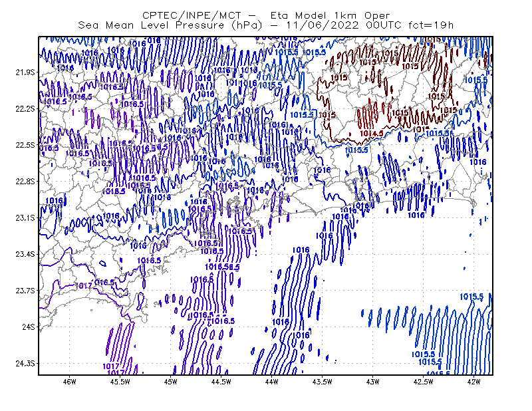Screen dimensions: 532x411
Task: Click the 45W longitude axis label
Action: [x=171, y=382]
